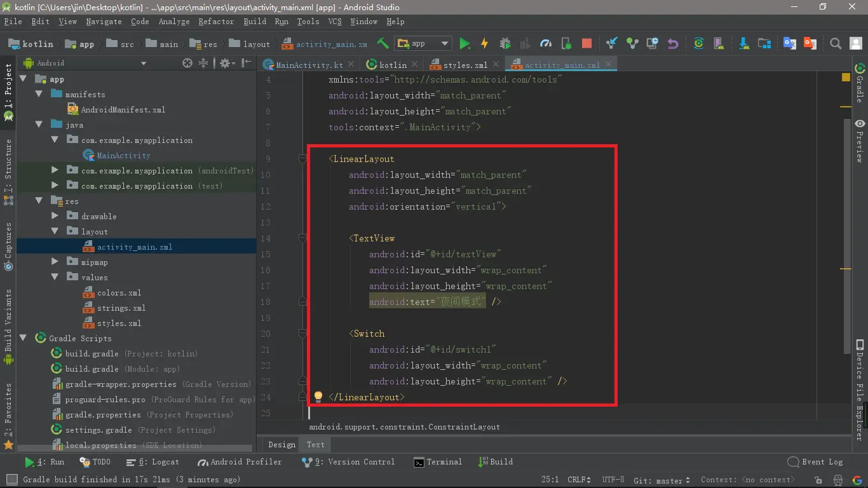Click UTF-8 encoding in status bar
868x488 pixels.
pos(613,480)
